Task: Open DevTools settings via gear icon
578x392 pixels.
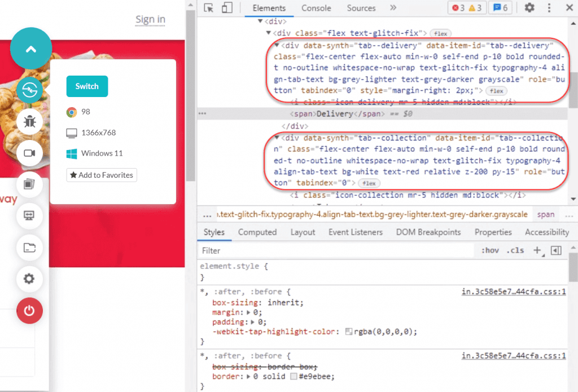Action: tap(529, 8)
